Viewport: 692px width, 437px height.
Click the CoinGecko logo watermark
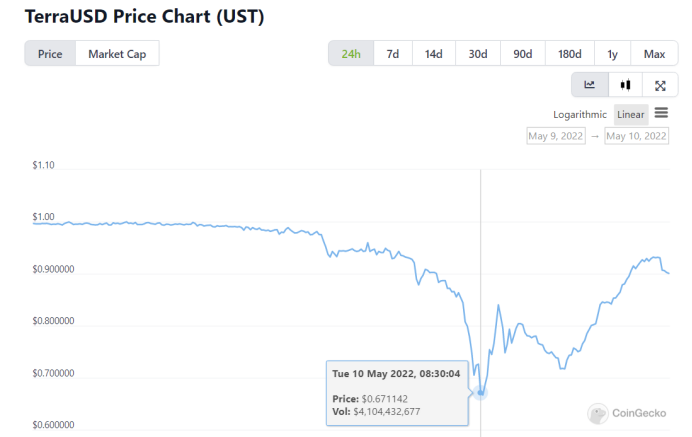[627, 414]
